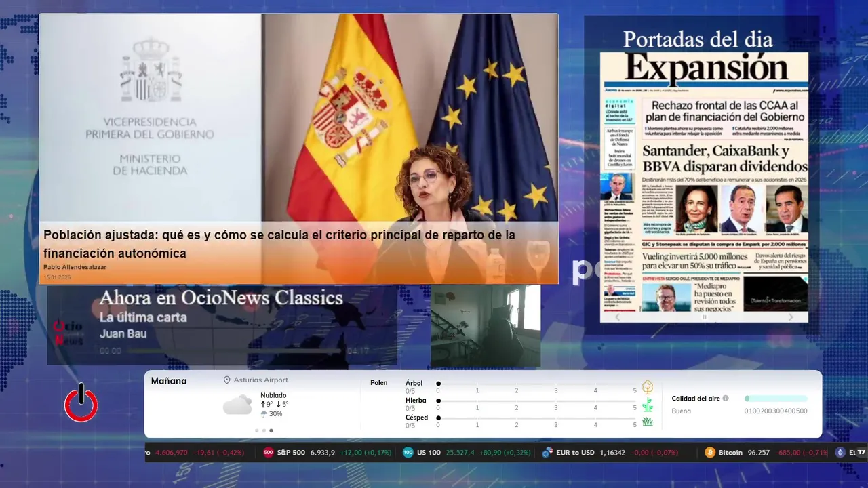Click the Césped grass pollen icon

648,422
